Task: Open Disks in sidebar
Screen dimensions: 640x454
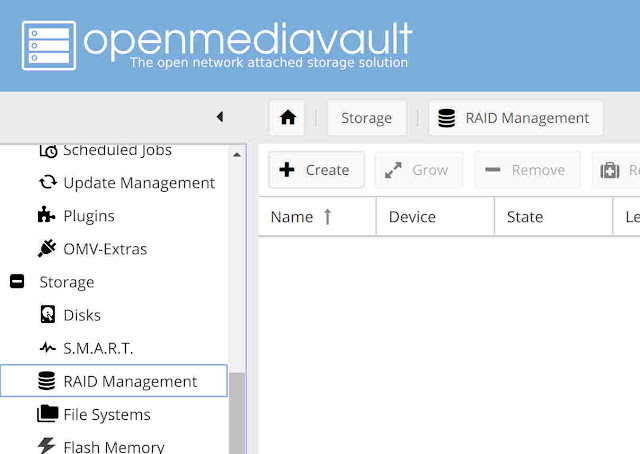Action: pos(114,315)
